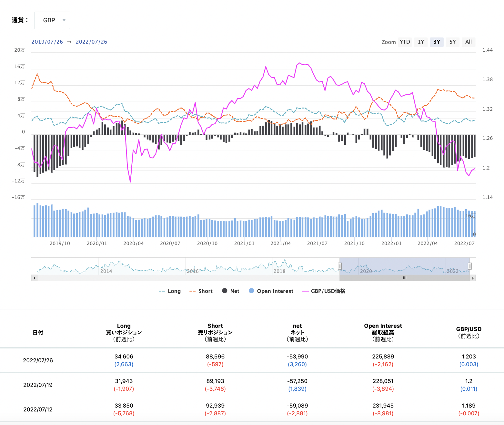Click the 2022/07/26 date cell
The height and width of the screenshot is (425, 504).
point(38,360)
